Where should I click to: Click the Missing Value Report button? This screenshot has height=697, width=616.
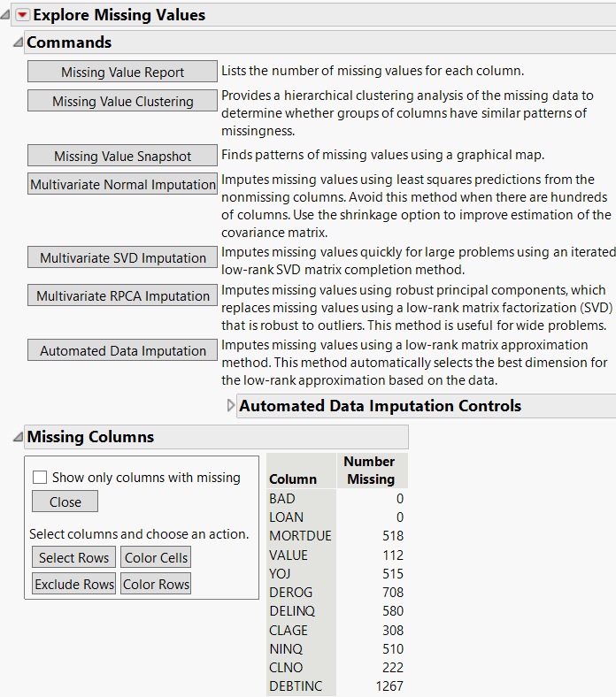point(122,73)
